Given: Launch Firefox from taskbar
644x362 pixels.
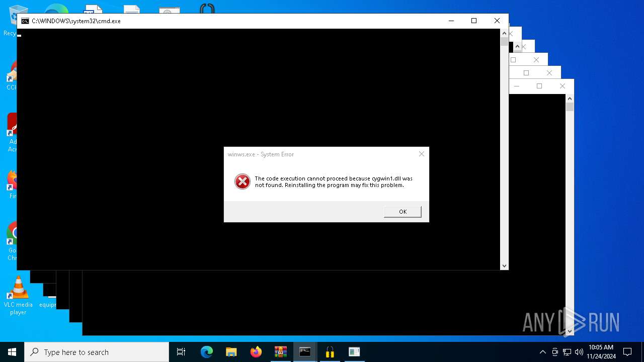Looking at the screenshot, I should coord(256,352).
